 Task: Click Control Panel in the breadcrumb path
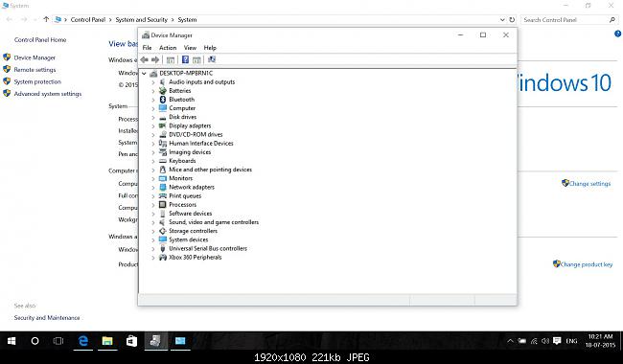pos(88,19)
